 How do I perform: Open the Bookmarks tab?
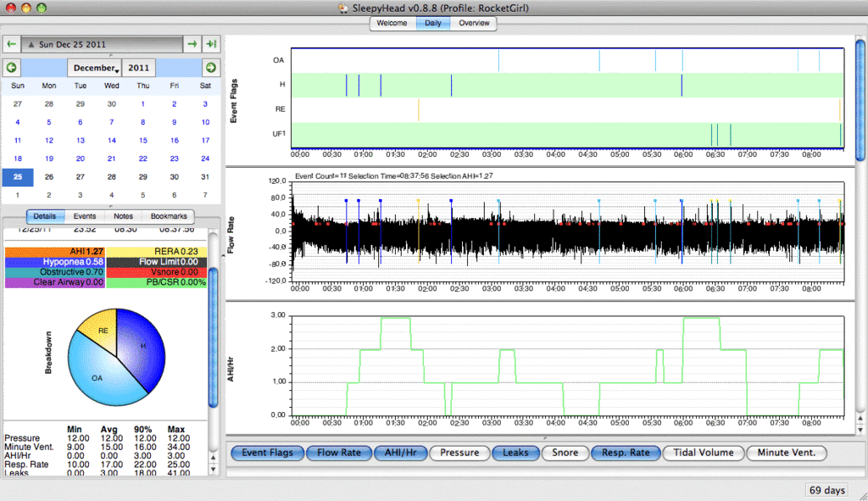[169, 216]
